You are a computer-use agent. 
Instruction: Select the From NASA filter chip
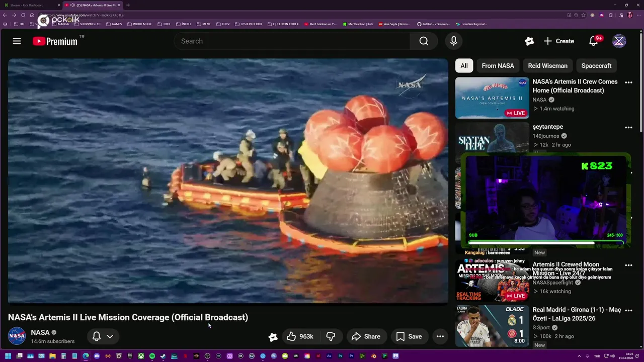(x=498, y=66)
